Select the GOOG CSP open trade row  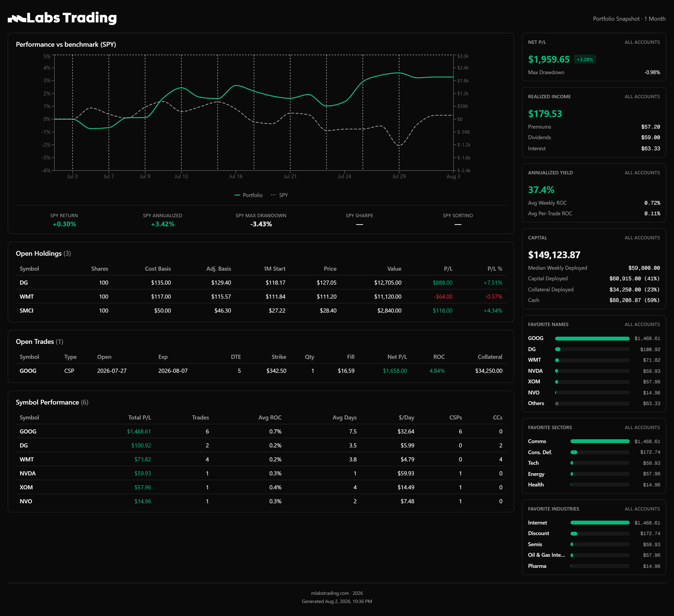tap(261, 371)
